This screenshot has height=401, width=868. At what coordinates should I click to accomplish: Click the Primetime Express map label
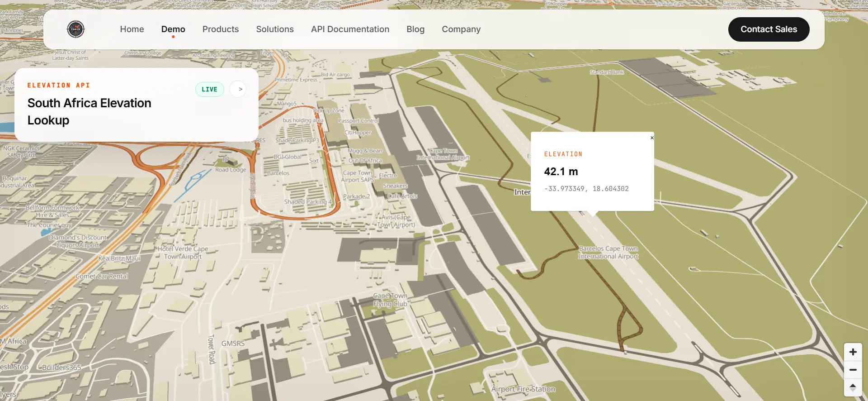[296, 80]
